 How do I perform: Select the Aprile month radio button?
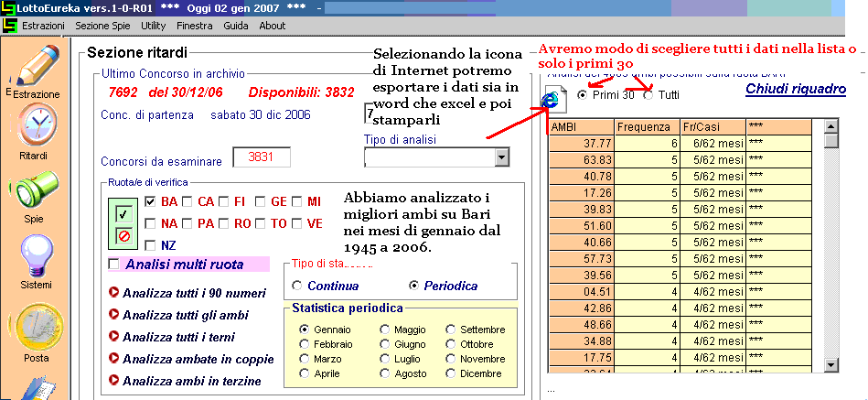304,373
